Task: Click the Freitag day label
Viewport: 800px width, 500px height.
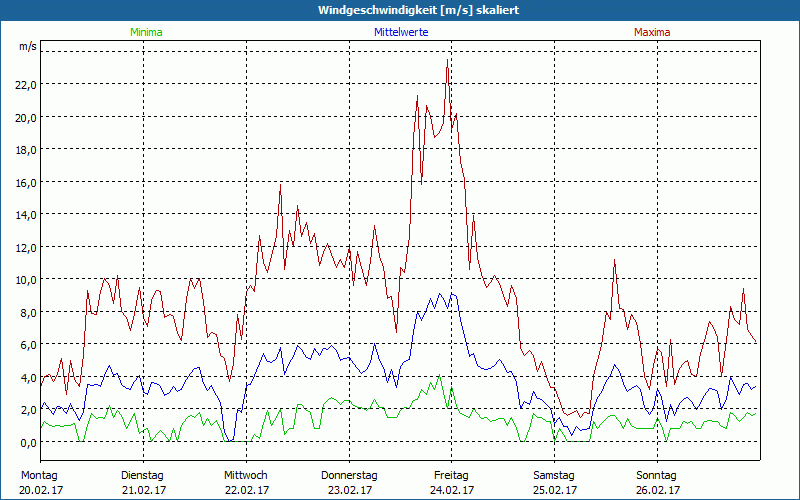Action: click(x=451, y=476)
